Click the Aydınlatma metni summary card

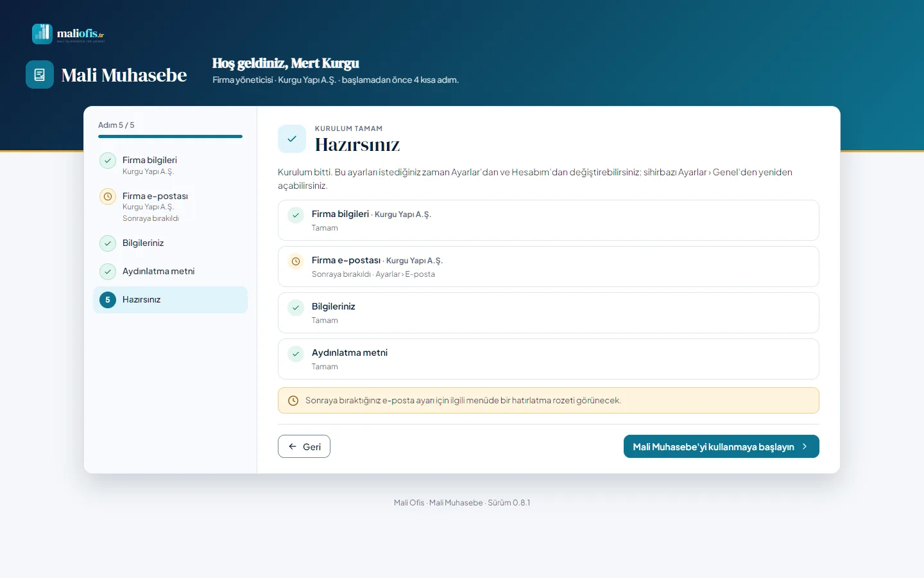pos(549,359)
